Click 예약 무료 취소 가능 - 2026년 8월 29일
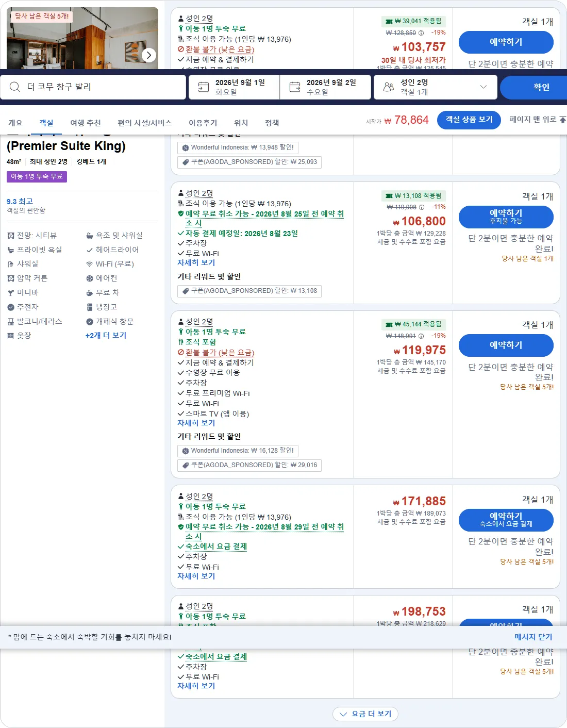567x728 pixels. (x=264, y=532)
